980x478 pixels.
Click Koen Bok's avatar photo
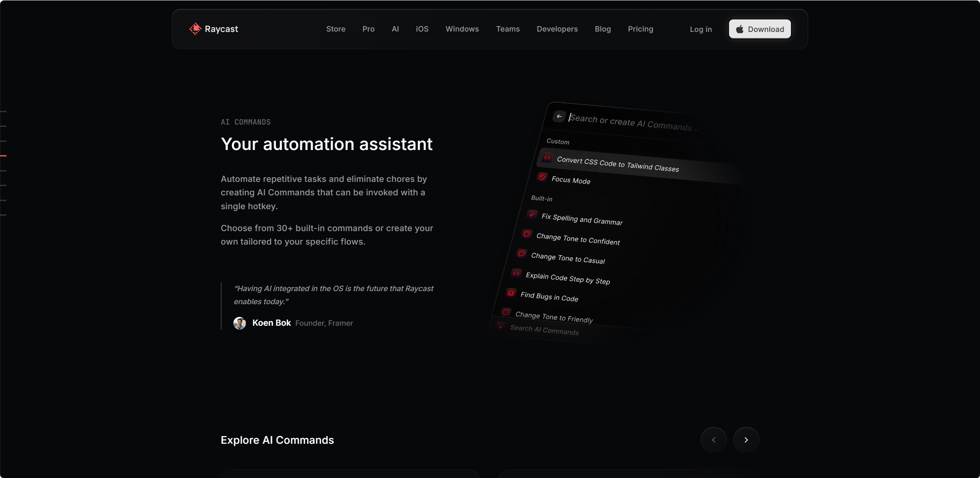coord(239,323)
